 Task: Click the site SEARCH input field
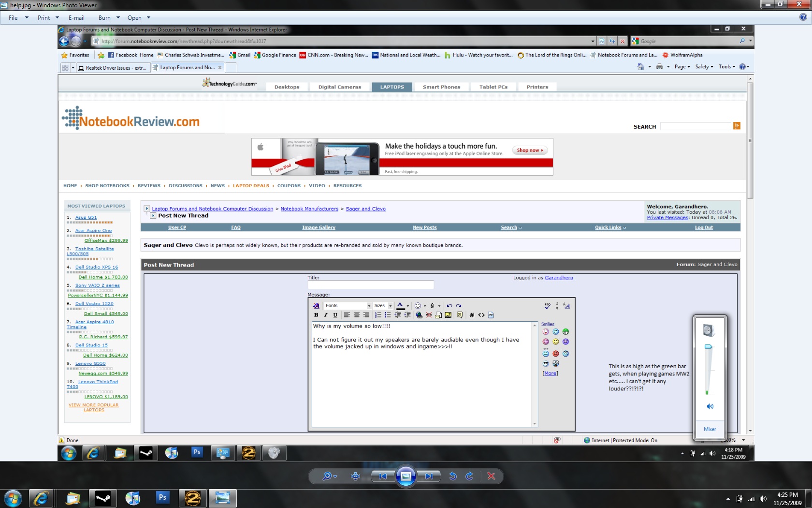tap(696, 126)
